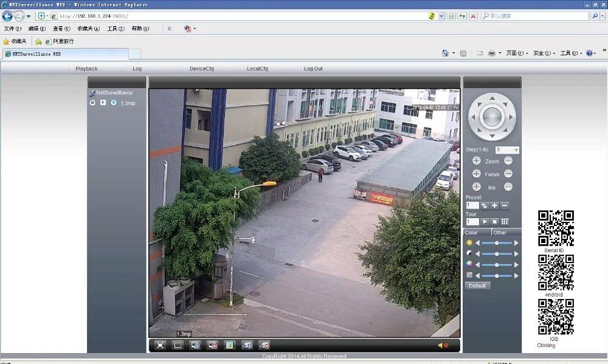Open the Iris increase control

click(476, 187)
